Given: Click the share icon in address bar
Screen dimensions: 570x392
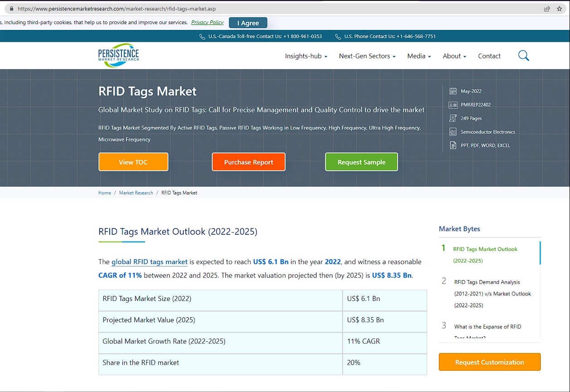Looking at the screenshot, I should 547,8.
